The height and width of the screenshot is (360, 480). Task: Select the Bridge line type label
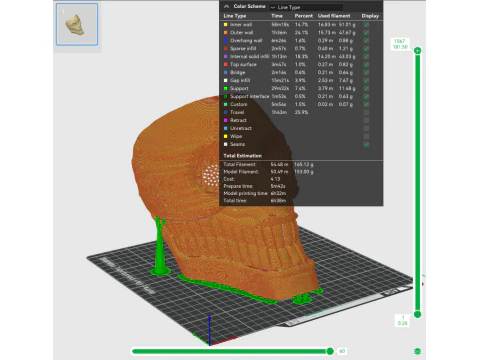(237, 72)
